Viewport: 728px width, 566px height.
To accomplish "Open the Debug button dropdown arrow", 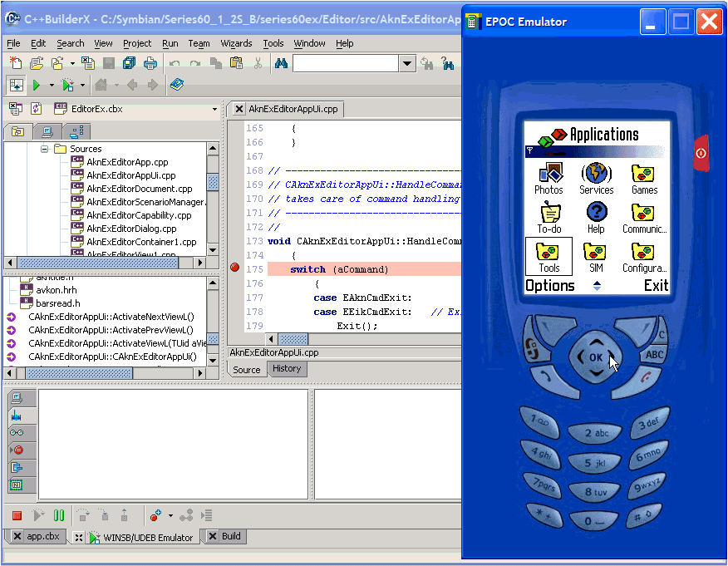I will coord(82,85).
